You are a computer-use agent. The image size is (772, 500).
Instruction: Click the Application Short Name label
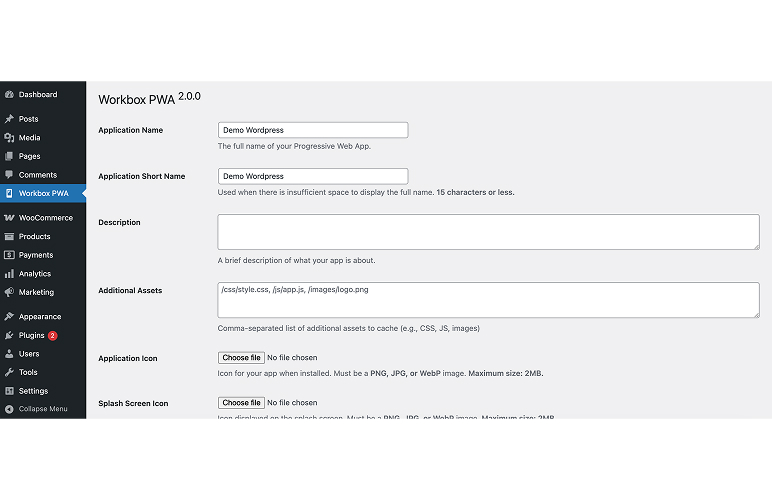point(142,176)
